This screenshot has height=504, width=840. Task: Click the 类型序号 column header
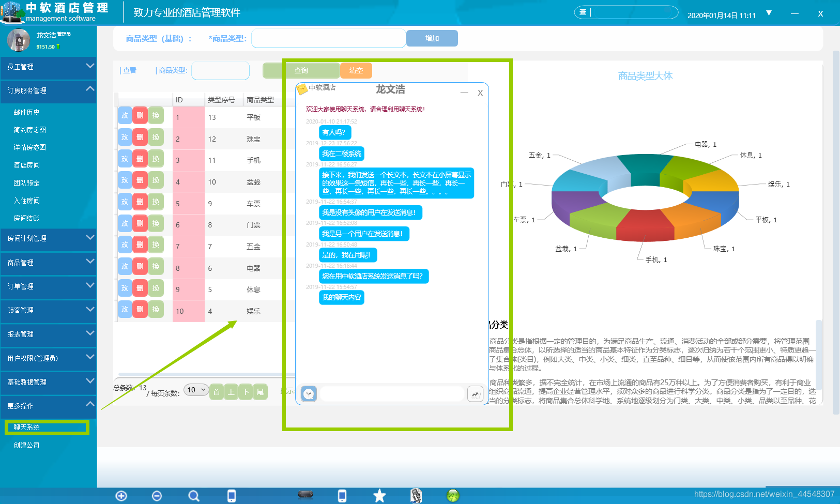tap(221, 100)
